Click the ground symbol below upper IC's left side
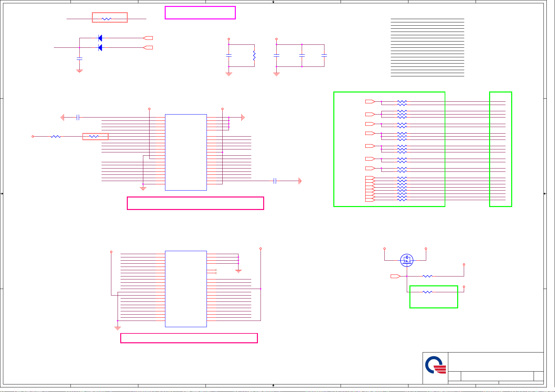555x392 pixels. (143, 189)
